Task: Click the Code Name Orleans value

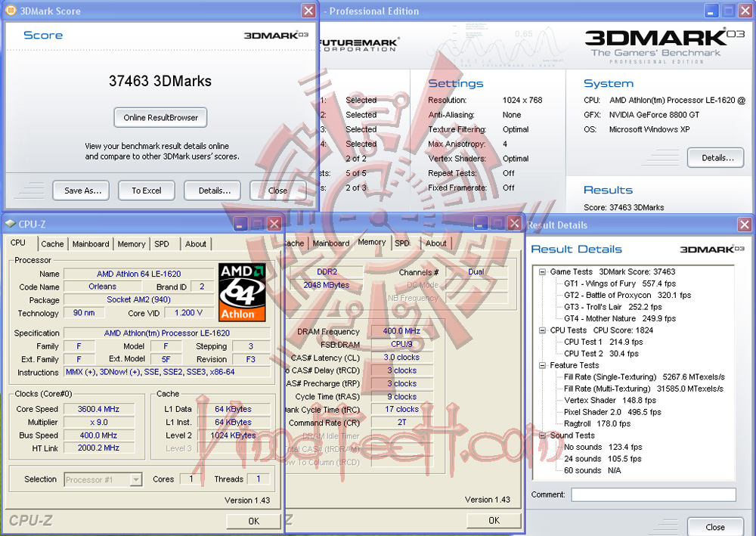Action: (x=103, y=287)
